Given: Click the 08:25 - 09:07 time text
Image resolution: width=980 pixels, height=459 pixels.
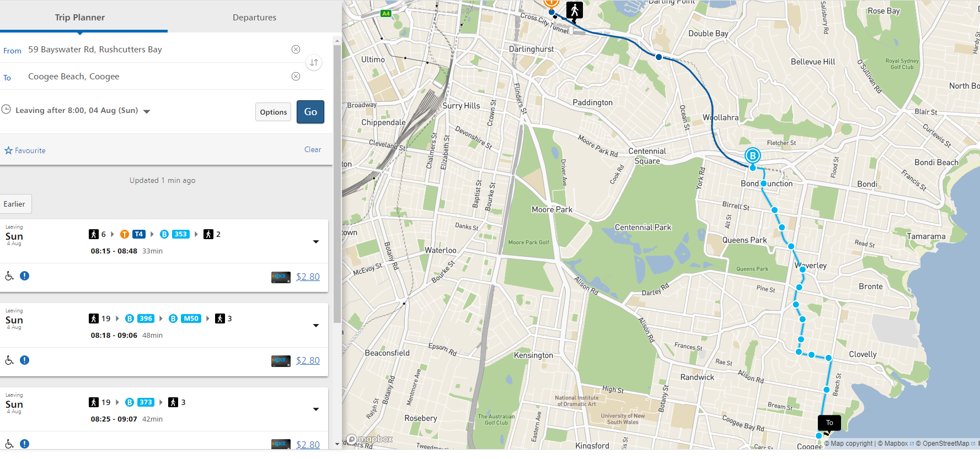Looking at the screenshot, I should [x=114, y=419].
